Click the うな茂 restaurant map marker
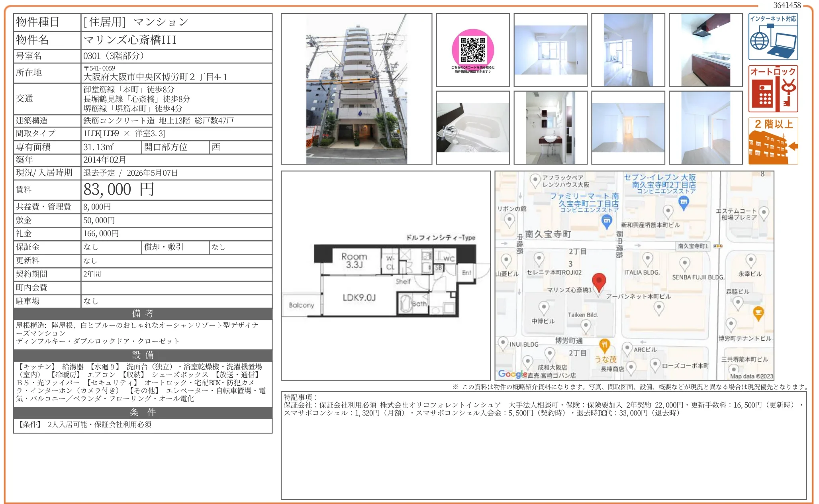 604,345
